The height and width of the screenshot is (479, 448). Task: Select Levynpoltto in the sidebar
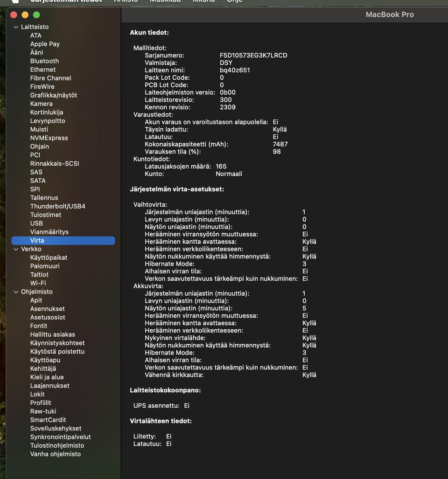point(48,121)
